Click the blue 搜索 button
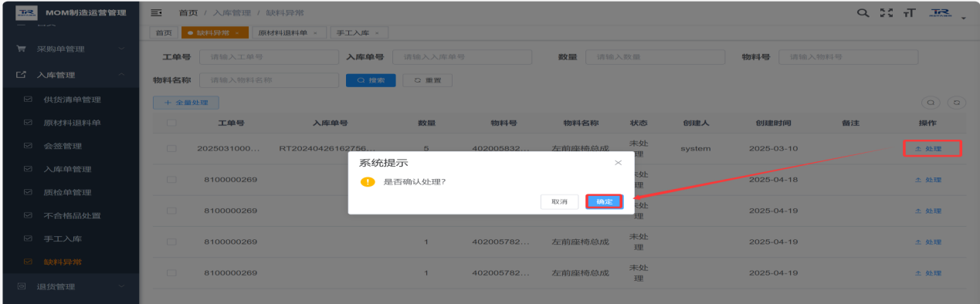 click(371, 80)
